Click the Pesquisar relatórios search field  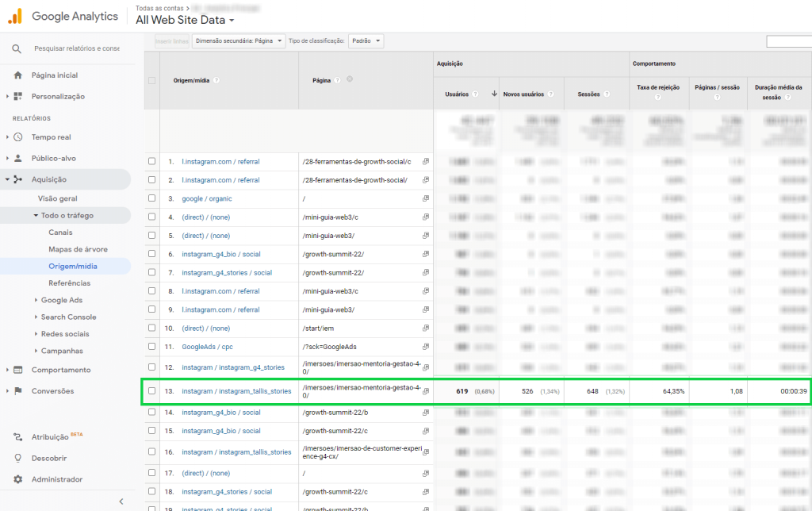[77, 48]
